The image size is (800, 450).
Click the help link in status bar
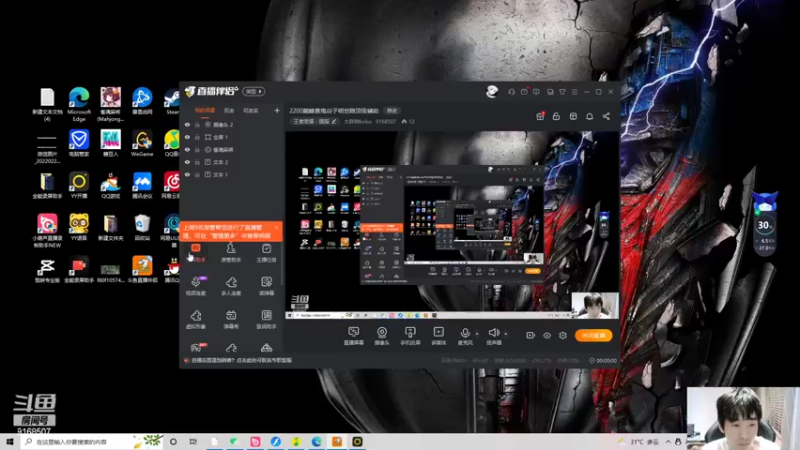241,360
